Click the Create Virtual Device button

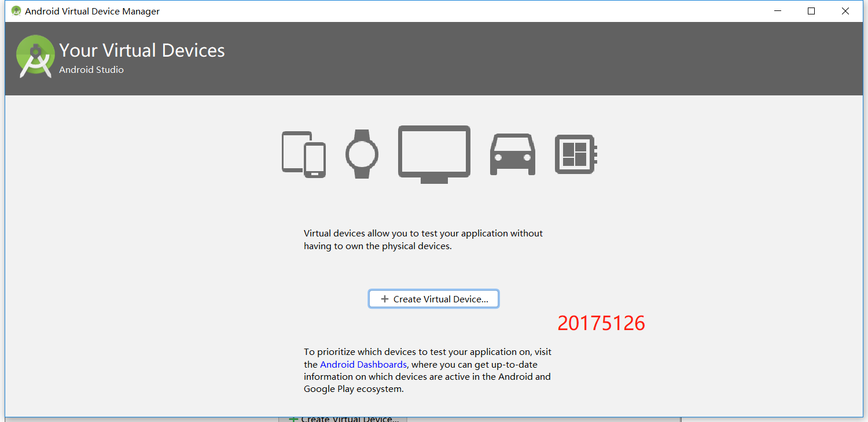click(x=433, y=299)
